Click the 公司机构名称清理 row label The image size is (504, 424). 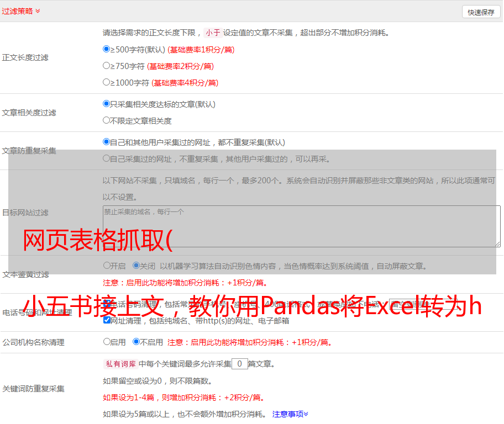(x=33, y=342)
